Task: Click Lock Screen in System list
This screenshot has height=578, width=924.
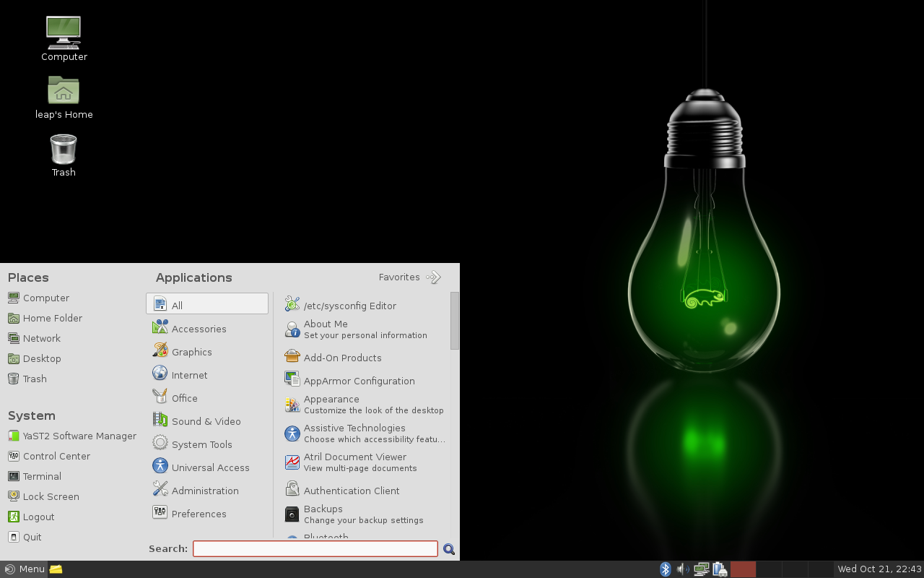Action: pyautogui.click(x=51, y=496)
